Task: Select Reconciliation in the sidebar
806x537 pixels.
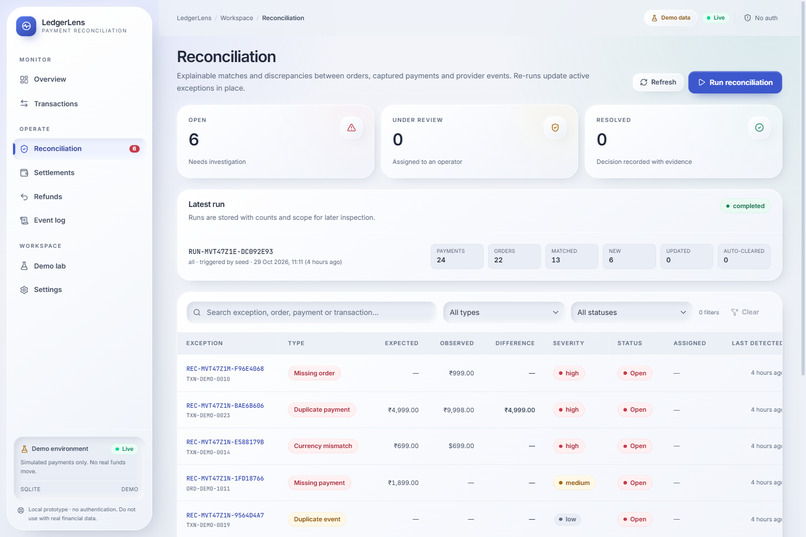Action: point(79,149)
